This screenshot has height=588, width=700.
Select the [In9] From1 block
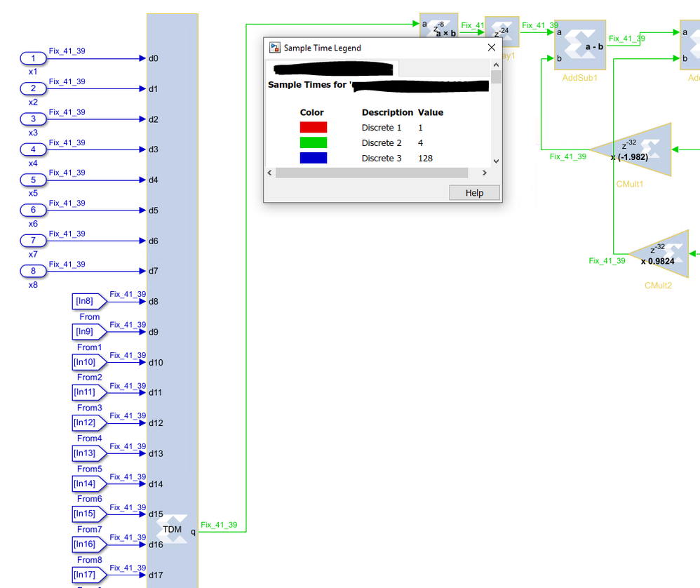coord(89,332)
